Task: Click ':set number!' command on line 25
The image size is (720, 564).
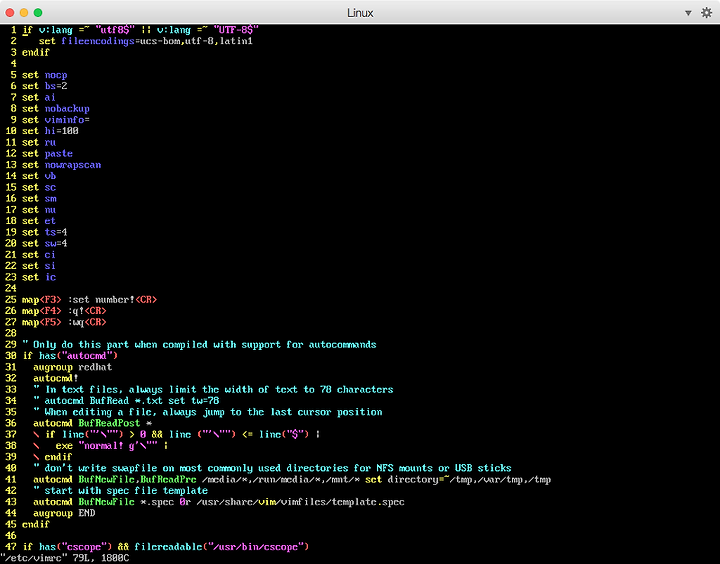Action: coord(101,300)
